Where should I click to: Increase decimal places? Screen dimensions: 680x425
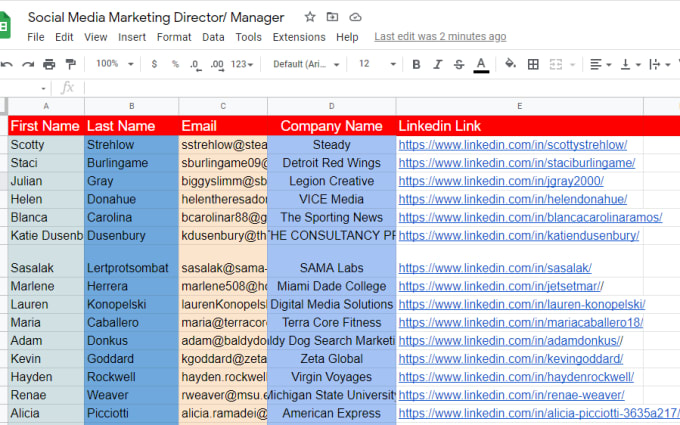pos(217,65)
